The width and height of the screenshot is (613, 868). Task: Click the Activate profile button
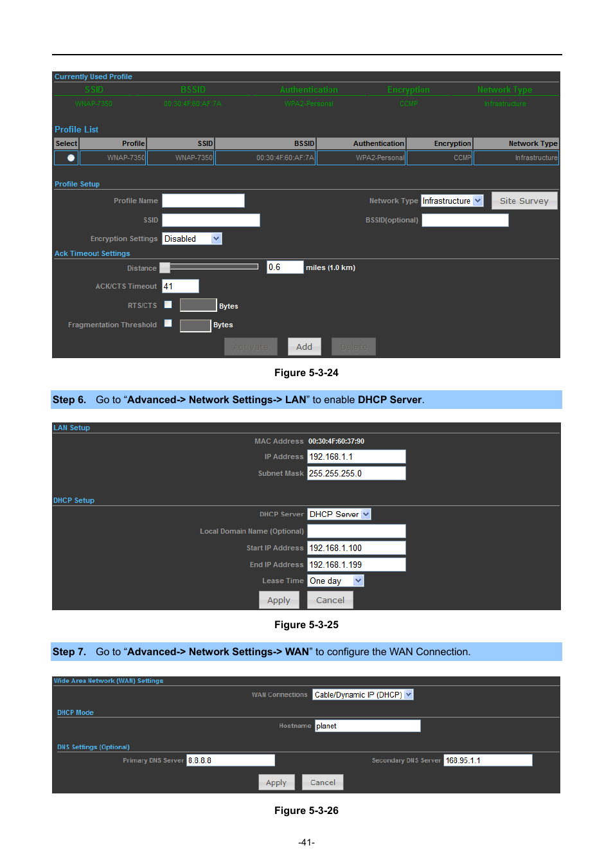pyautogui.click(x=251, y=347)
